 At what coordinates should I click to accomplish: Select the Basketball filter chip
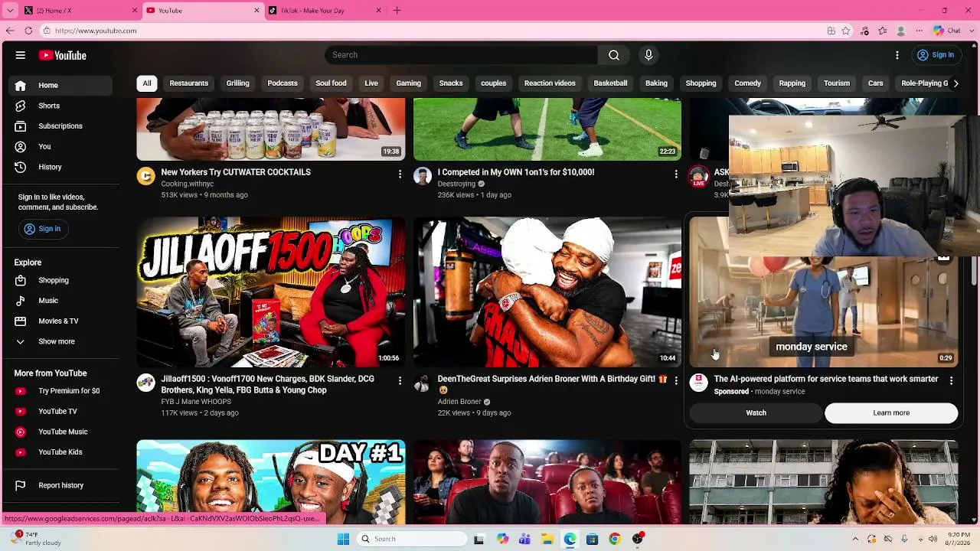pyautogui.click(x=610, y=83)
